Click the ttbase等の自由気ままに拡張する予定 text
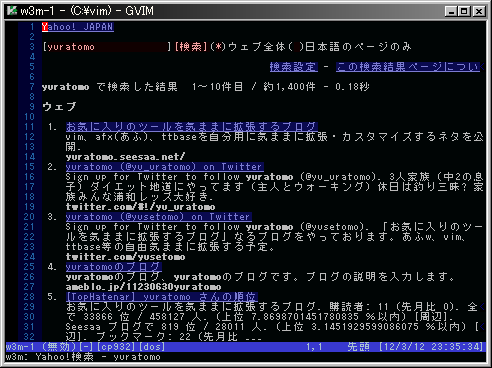Image resolution: width=492 pixels, height=368 pixels. 168,247
